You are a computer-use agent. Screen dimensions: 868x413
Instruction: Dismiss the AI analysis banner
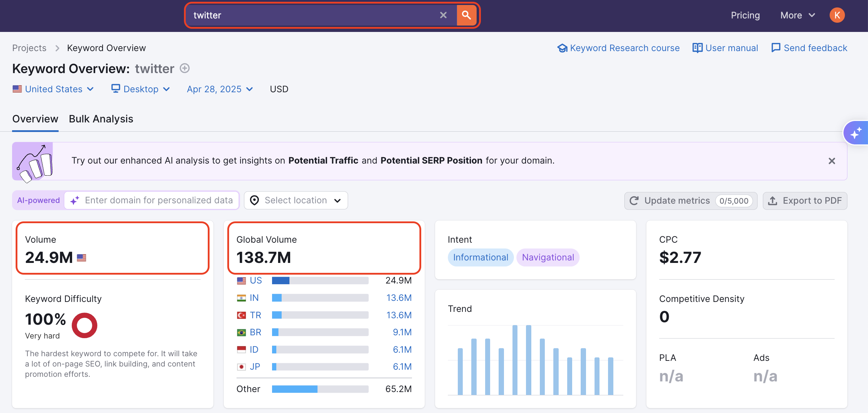[832, 161]
